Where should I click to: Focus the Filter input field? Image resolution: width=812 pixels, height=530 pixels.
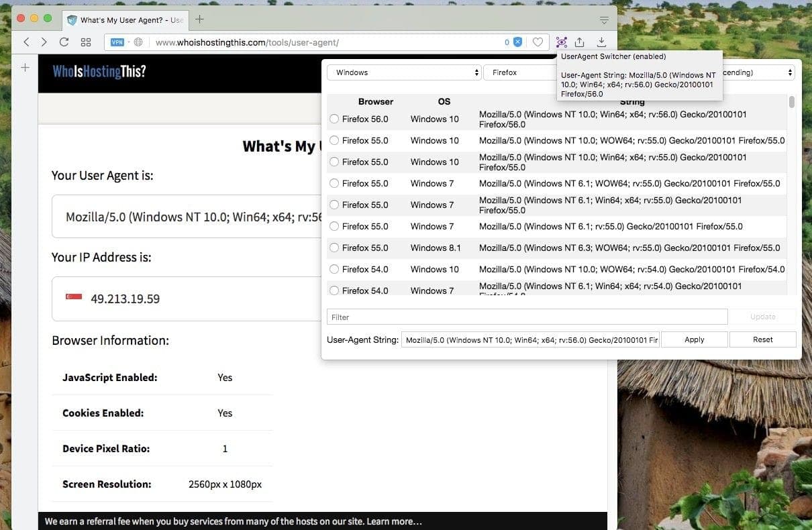point(527,317)
